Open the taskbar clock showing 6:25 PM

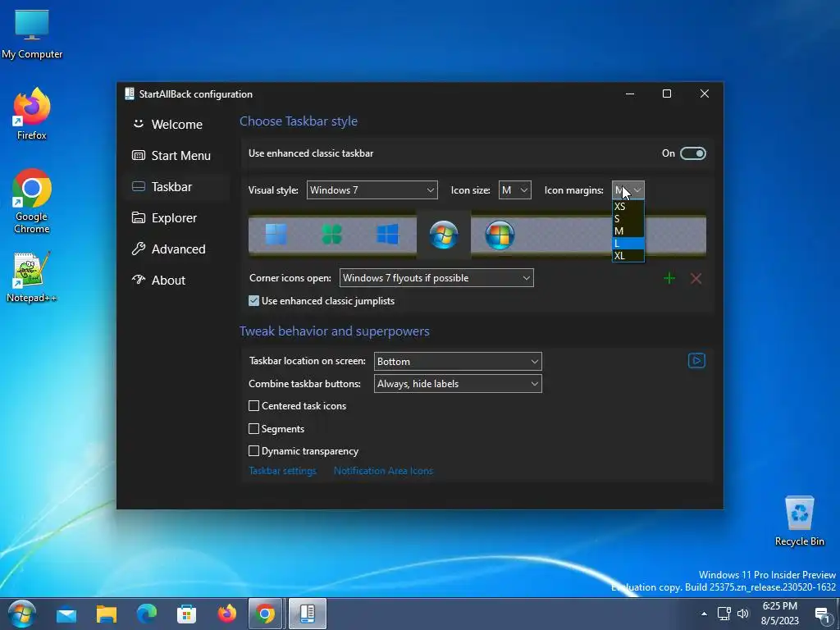[x=779, y=614]
